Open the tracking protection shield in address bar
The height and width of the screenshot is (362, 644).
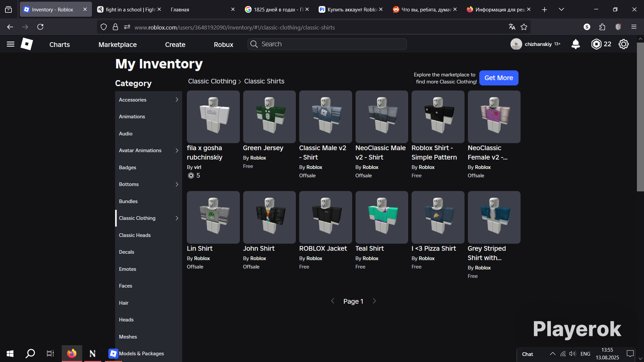(104, 27)
